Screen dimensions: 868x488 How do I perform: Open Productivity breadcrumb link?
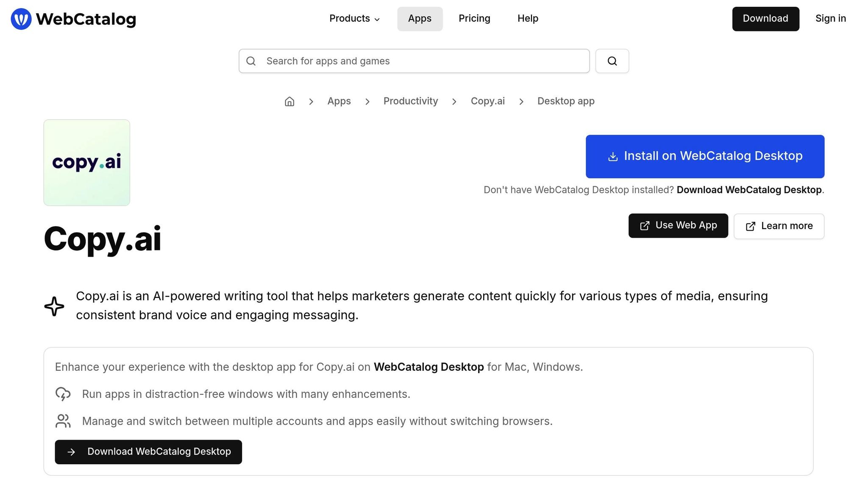pos(410,101)
